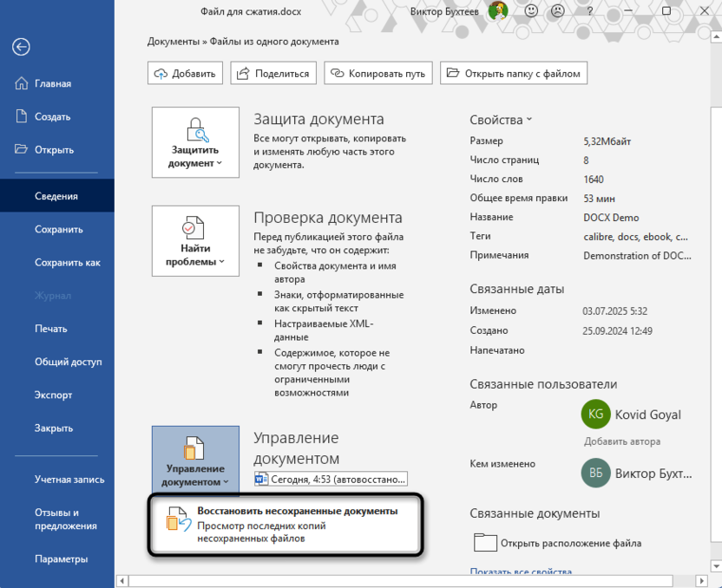The width and height of the screenshot is (722, 588).
Task: Open the autosaved version from Сегодня 4:53
Action: [x=340, y=478]
